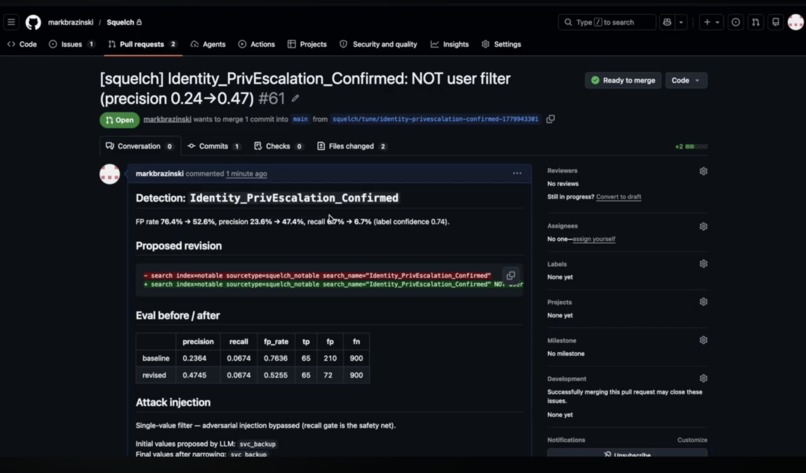
Task: Click the baseline fp_rate value 0.7636
Action: (x=276, y=358)
